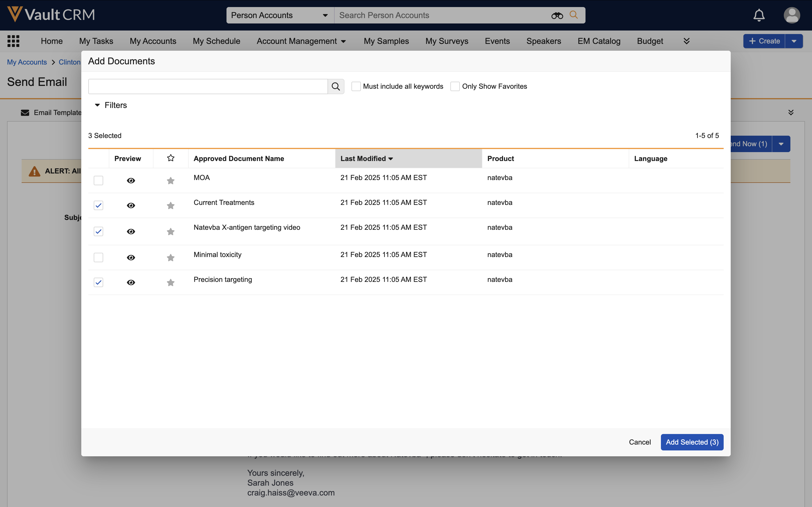812x507 pixels.
Task: Go to the Events tab
Action: [497, 41]
